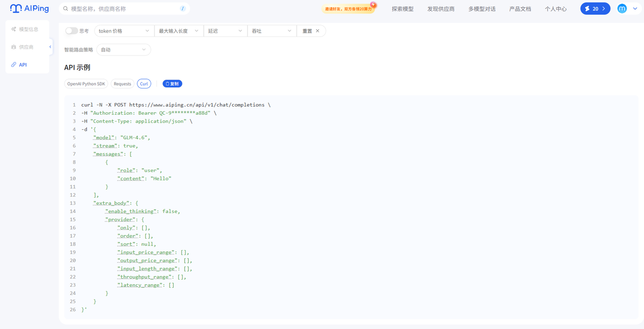This screenshot has height=329, width=644.
Task: Click the 重置 reset button
Action: tap(311, 31)
